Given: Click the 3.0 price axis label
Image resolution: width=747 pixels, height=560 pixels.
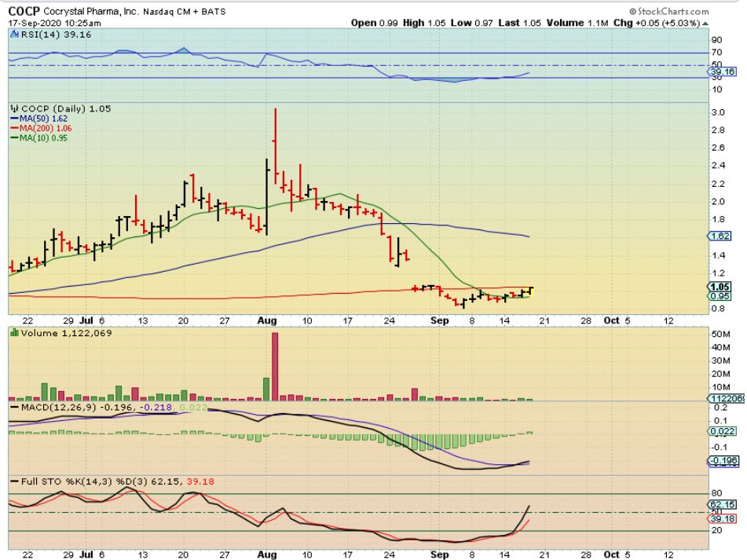Looking at the screenshot, I should [x=718, y=112].
